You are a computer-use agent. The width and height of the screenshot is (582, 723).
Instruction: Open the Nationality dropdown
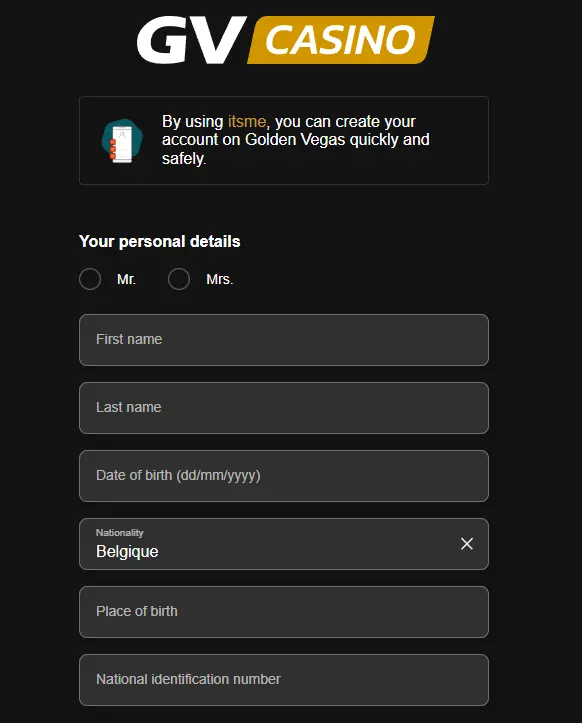pos(284,544)
